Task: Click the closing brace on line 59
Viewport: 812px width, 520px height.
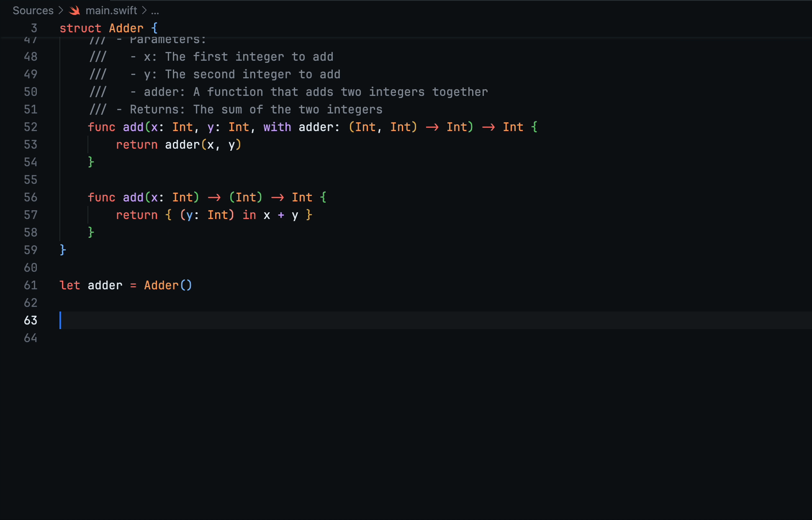Action: click(62, 250)
